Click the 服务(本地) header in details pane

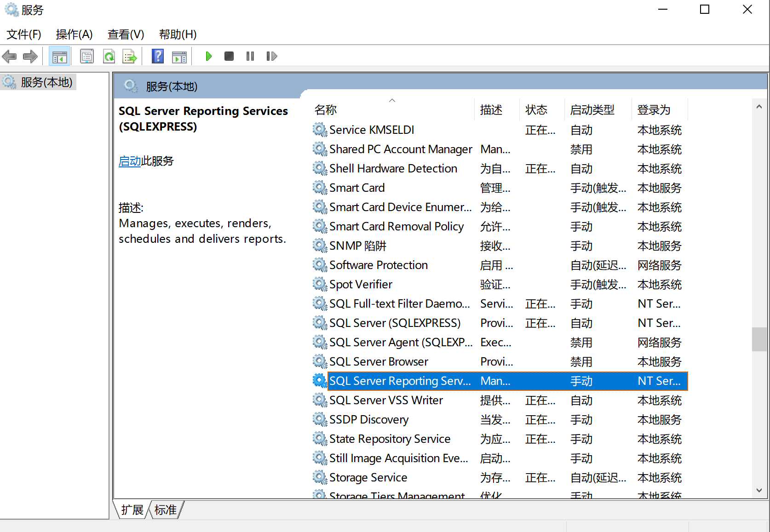coord(172,86)
